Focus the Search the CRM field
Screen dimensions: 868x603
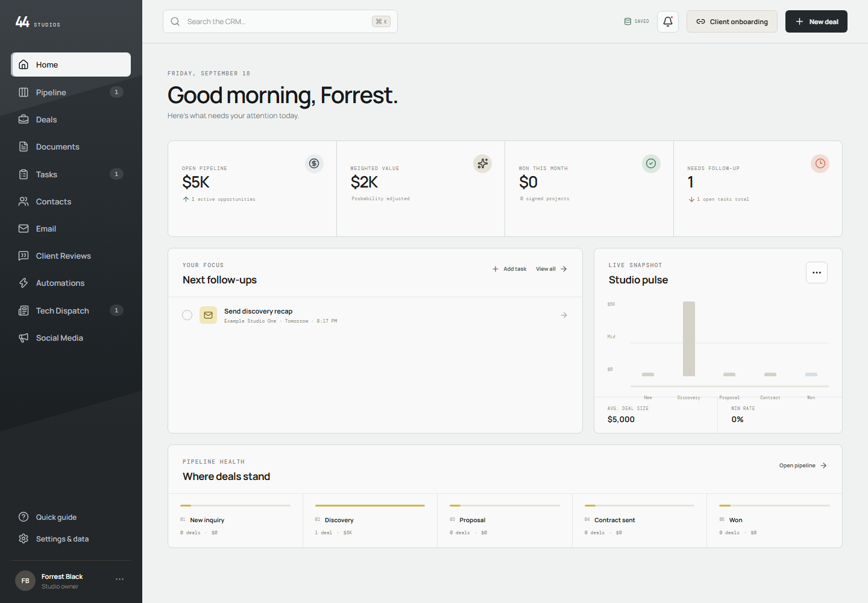280,22
